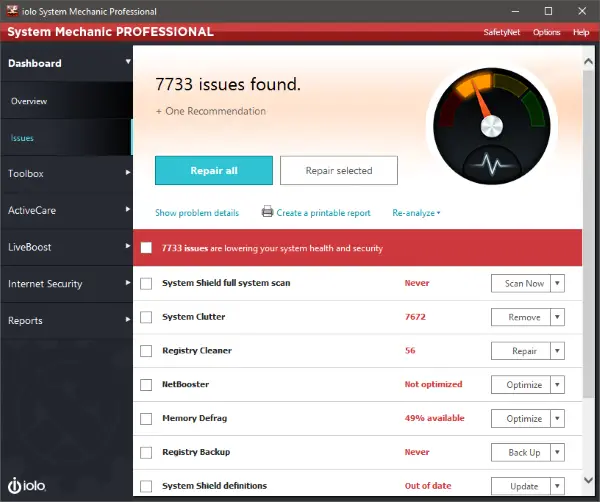Collapse the Dashboard section arrow
Viewport: 600px width, 502px height.
coord(128,61)
